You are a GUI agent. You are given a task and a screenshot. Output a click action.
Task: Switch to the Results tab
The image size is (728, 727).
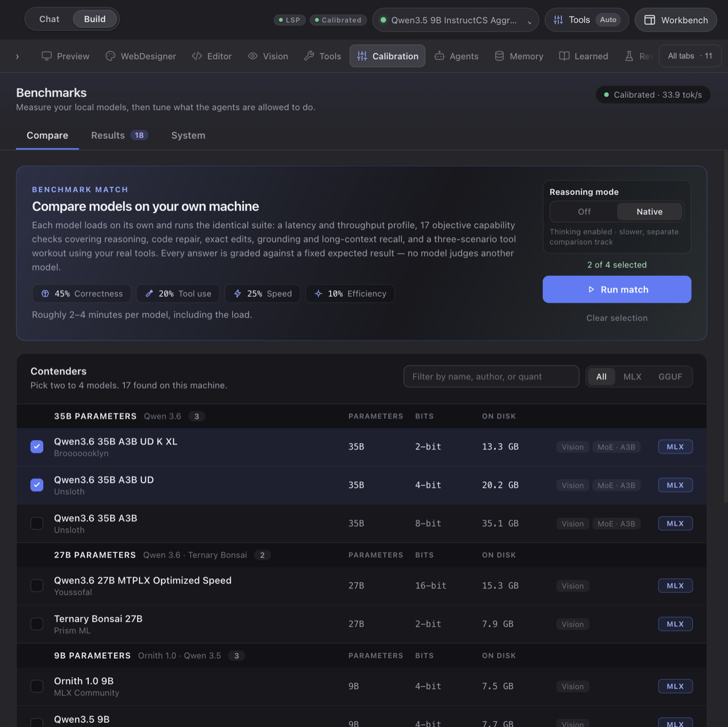pyautogui.click(x=119, y=135)
